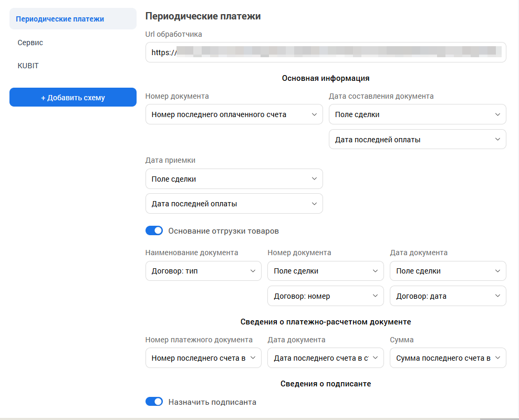
Task: Expand the Договор: тип dropdown
Action: point(203,271)
